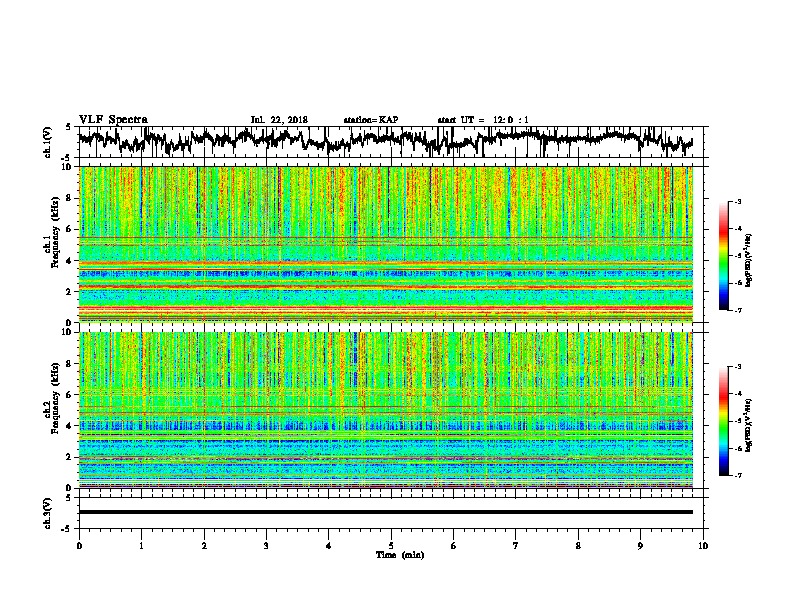Click the "ch.1(V)" waveform axis label

[x=48, y=142]
